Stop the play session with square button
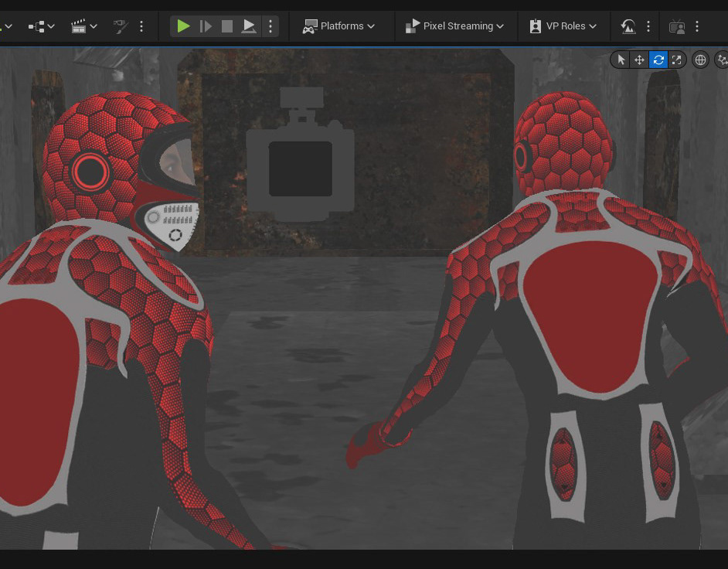728x569 pixels. coord(226,26)
